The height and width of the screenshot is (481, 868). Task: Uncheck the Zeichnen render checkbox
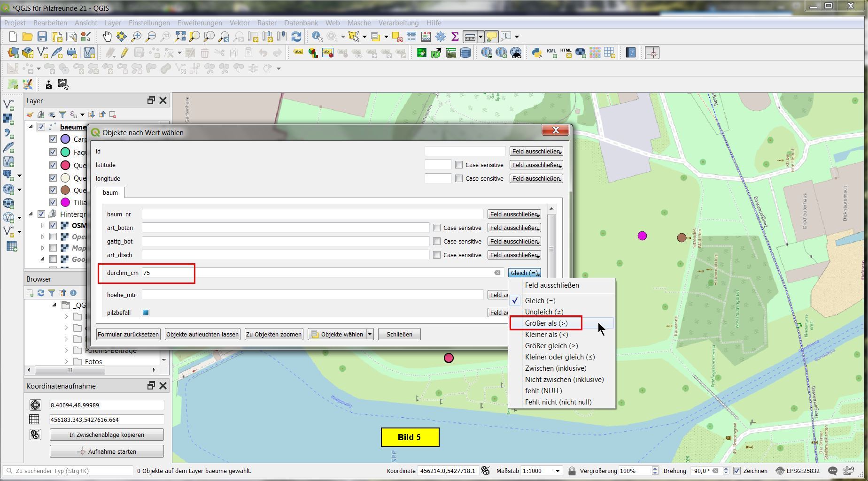coord(737,471)
